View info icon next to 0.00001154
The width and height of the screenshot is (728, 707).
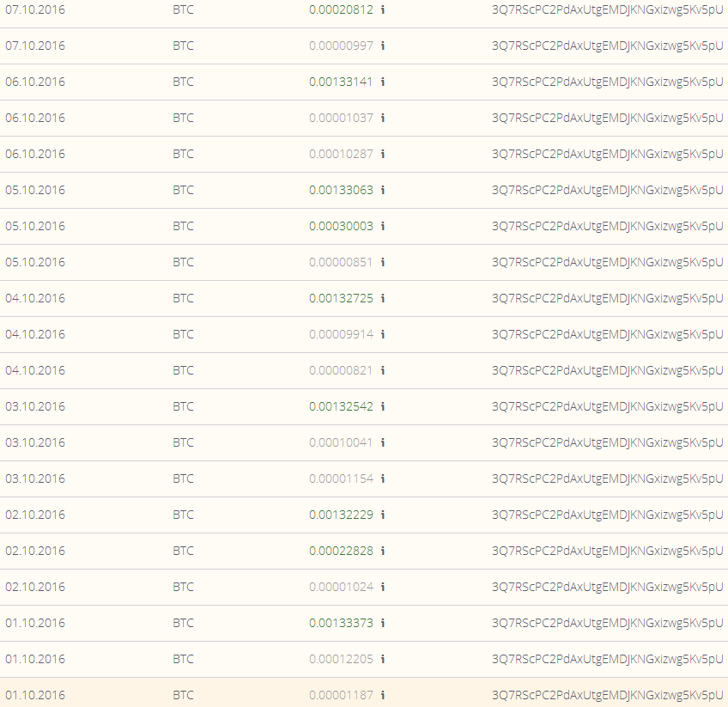tap(383, 478)
